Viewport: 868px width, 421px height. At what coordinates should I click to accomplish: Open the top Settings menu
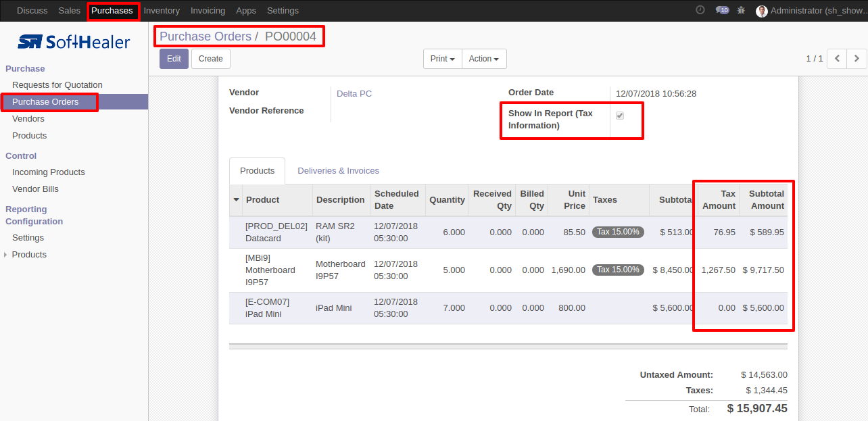(x=283, y=11)
